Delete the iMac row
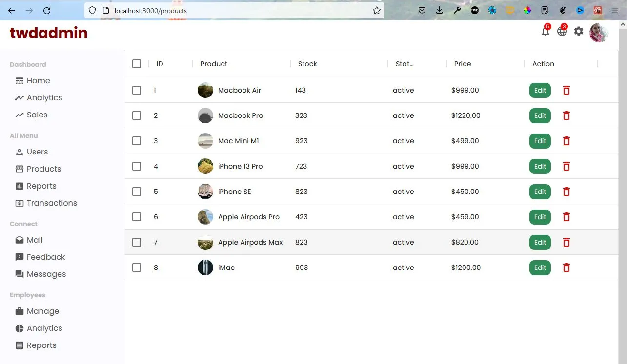This screenshot has width=627, height=364. click(x=566, y=268)
